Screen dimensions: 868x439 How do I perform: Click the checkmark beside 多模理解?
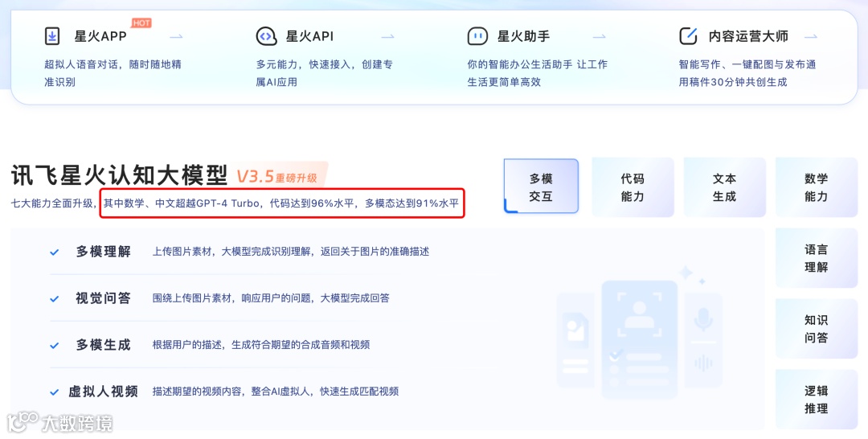tap(55, 252)
